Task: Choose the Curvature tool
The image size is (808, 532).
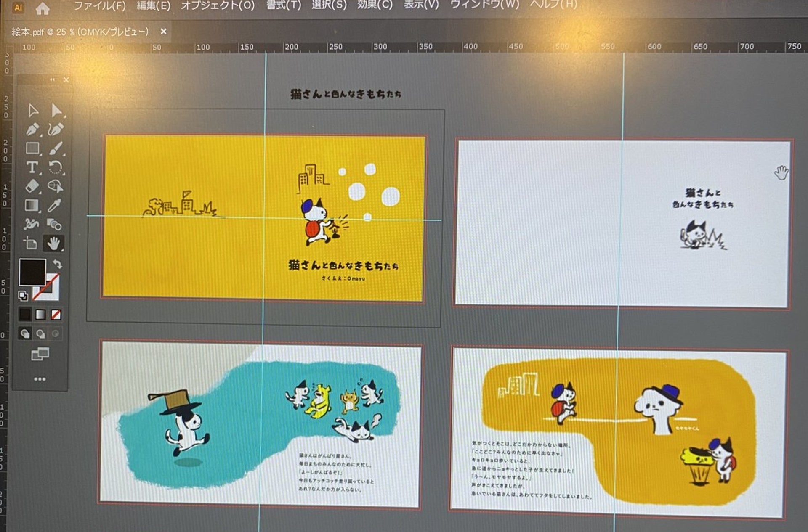Action: click(x=55, y=130)
